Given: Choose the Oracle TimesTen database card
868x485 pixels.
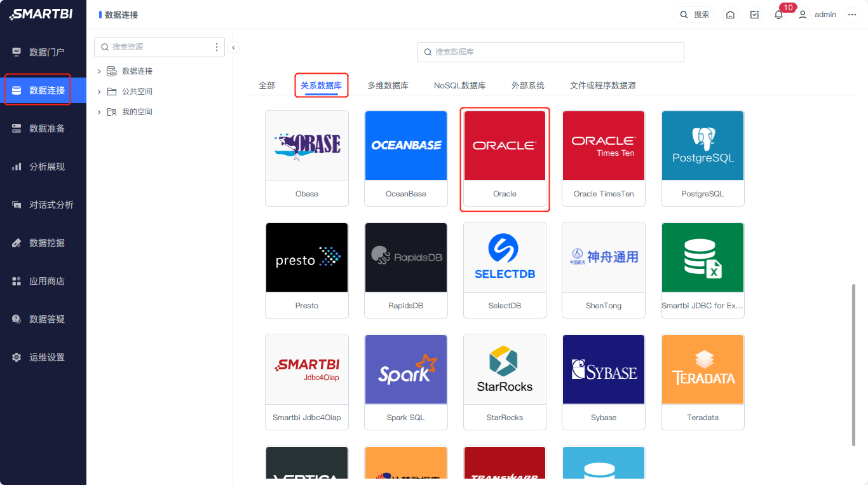Looking at the screenshot, I should click(604, 158).
